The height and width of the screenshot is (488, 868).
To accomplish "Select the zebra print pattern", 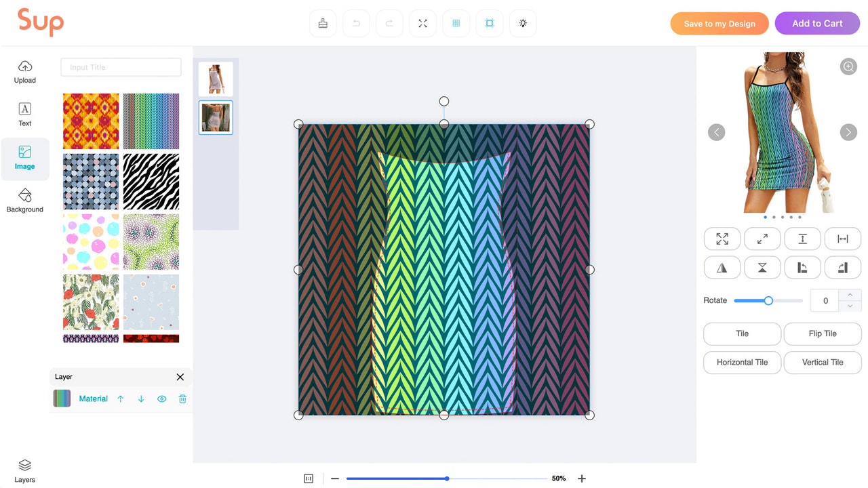I will click(x=151, y=182).
